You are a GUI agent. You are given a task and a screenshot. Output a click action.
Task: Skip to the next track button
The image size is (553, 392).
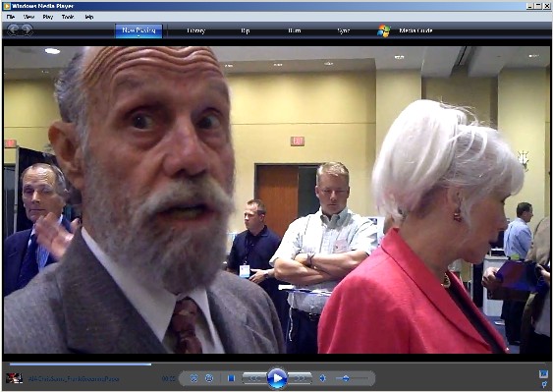pos(300,378)
